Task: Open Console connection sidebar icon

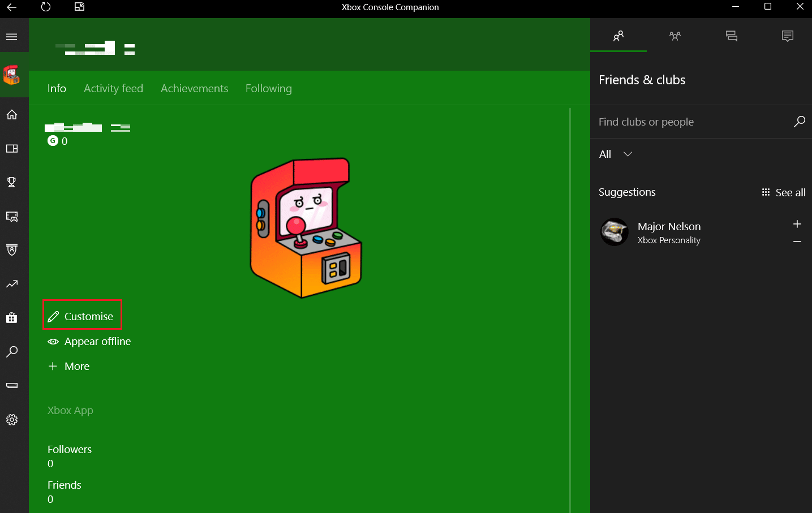Action: [12, 386]
